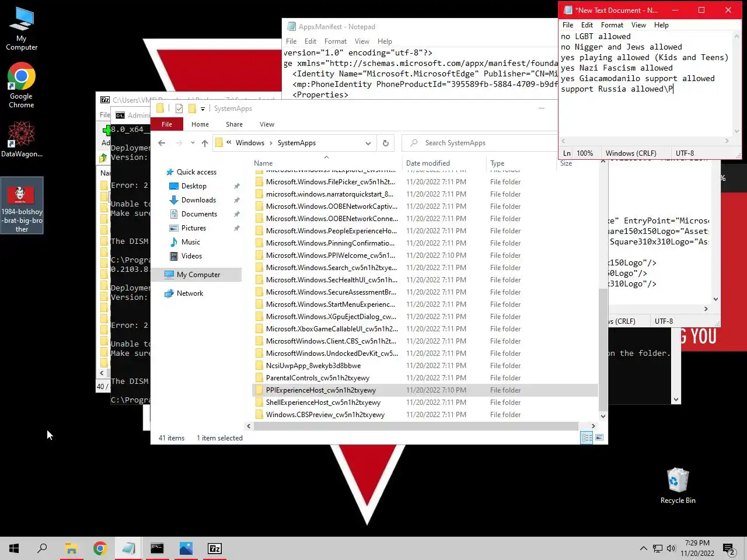Click the volume speaker tray icon

(x=671, y=548)
